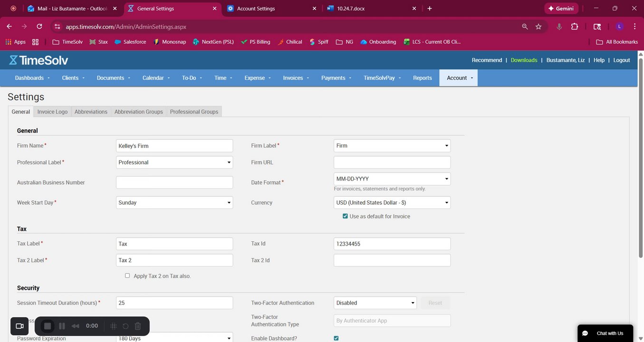The height and width of the screenshot is (342, 644).
Task: Open Firm Label dropdown
Action: 392,146
